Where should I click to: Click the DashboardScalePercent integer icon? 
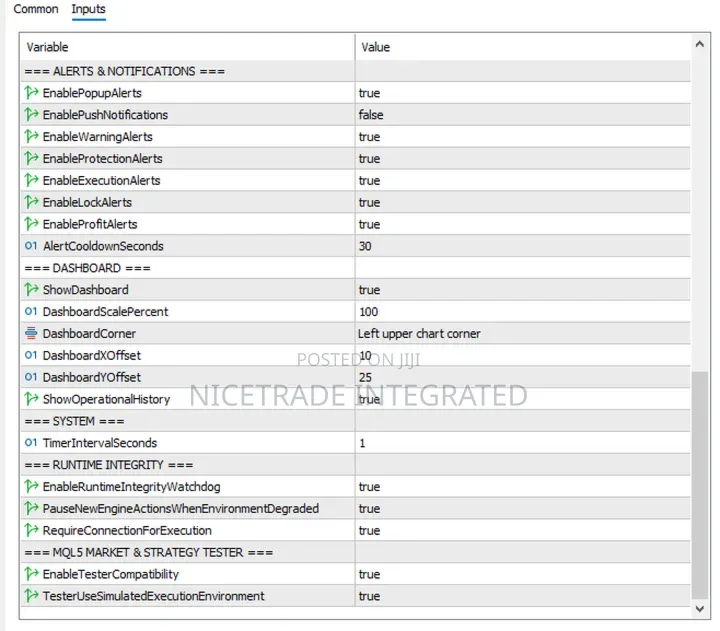coord(31,311)
